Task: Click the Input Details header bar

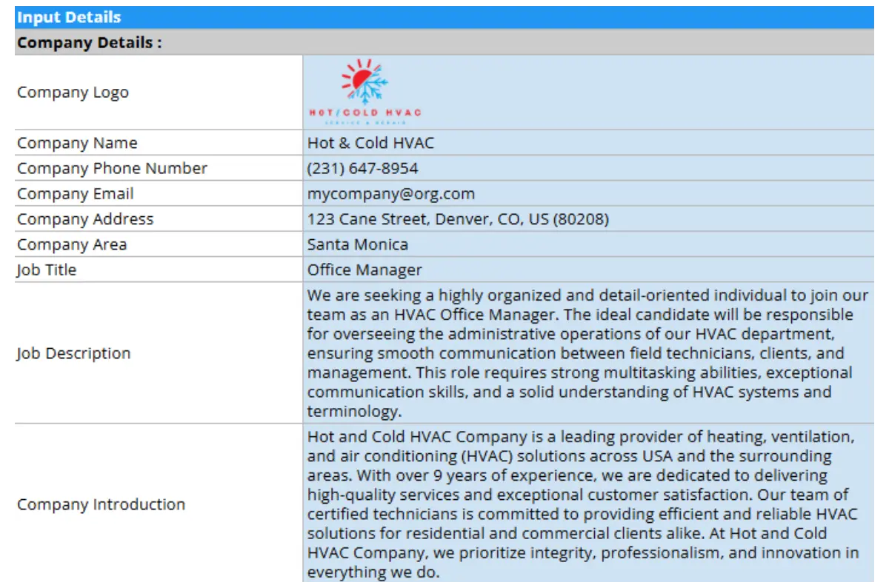Action: pos(70,16)
